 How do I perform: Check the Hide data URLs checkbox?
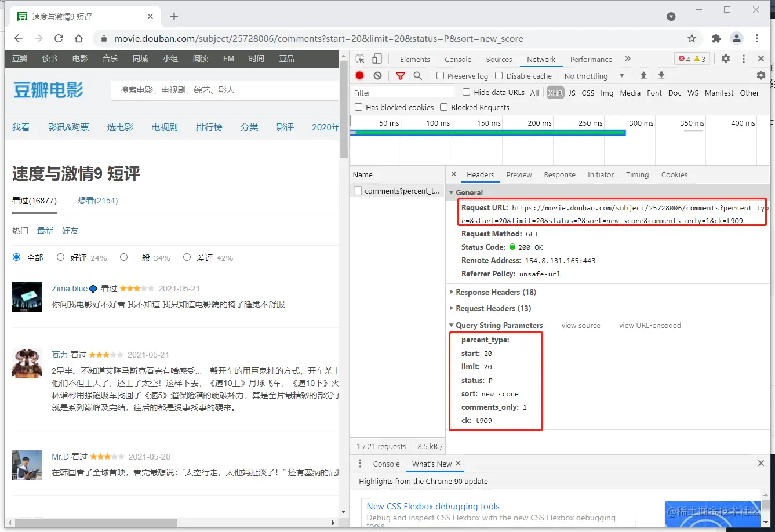466,92
